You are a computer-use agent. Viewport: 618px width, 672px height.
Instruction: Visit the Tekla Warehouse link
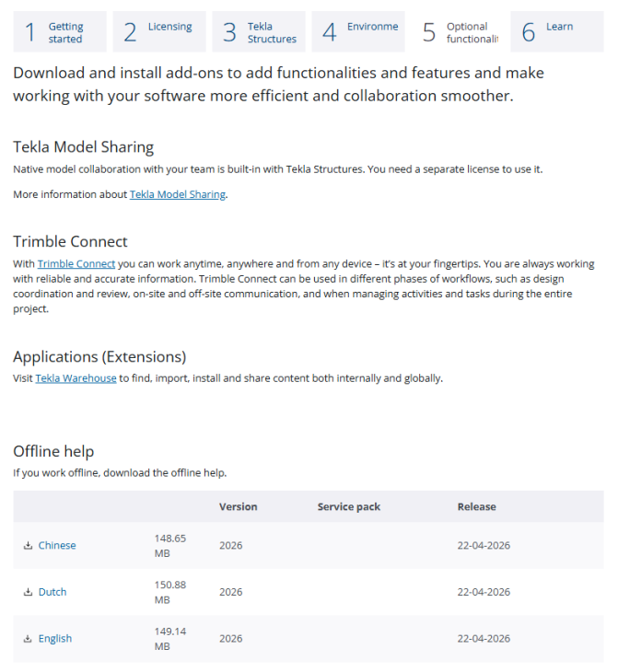point(76,378)
